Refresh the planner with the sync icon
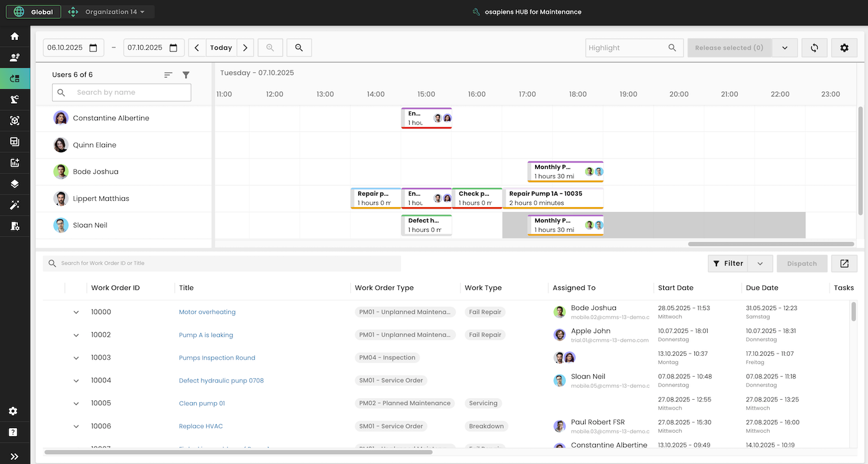 tap(814, 47)
